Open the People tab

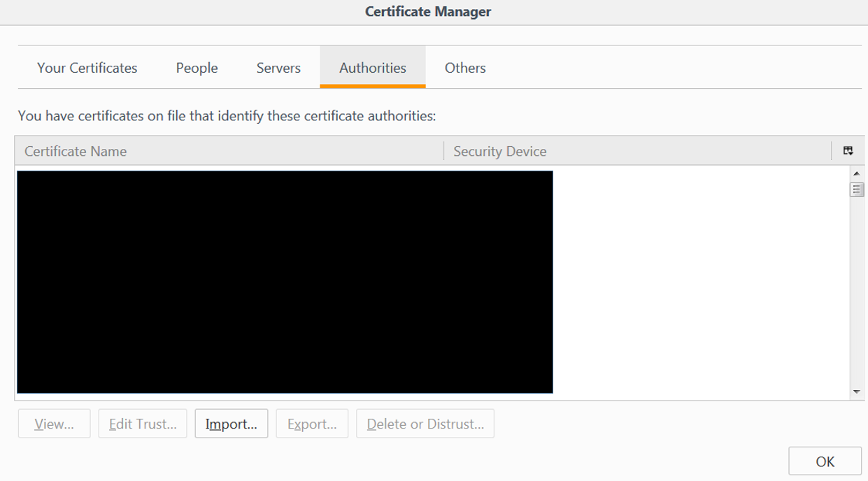[197, 68]
